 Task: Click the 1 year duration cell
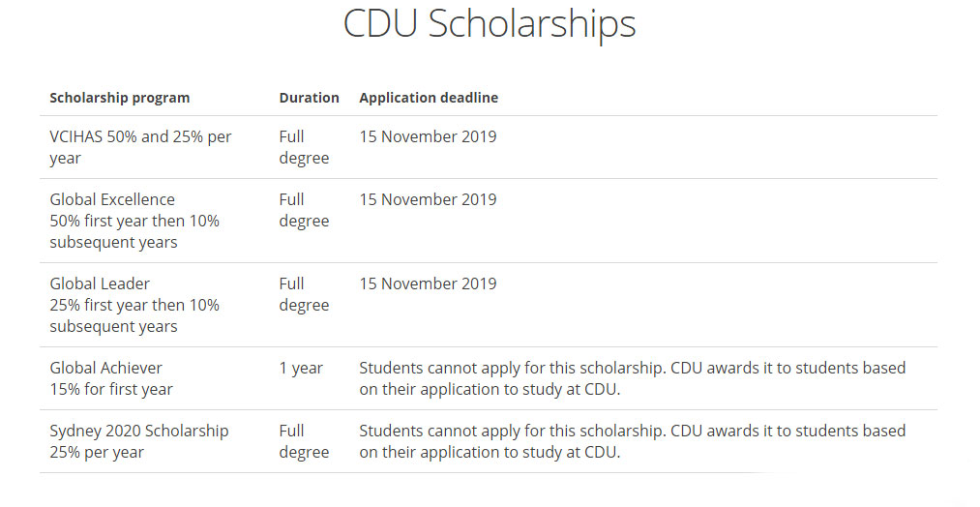tap(301, 369)
